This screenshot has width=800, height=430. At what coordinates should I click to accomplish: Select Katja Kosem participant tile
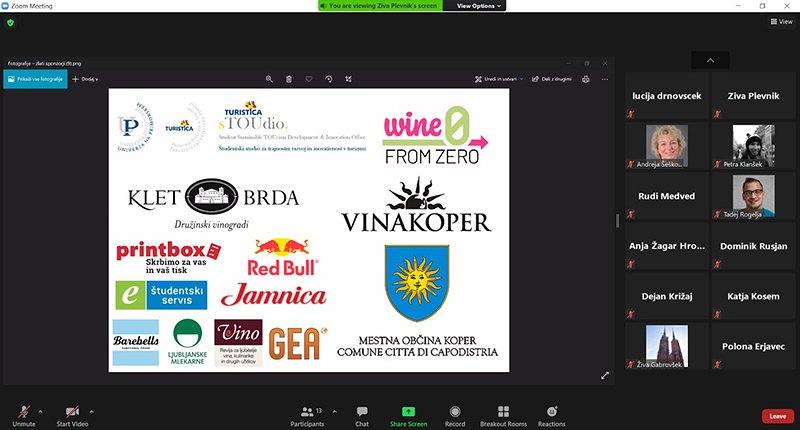pyautogui.click(x=754, y=296)
